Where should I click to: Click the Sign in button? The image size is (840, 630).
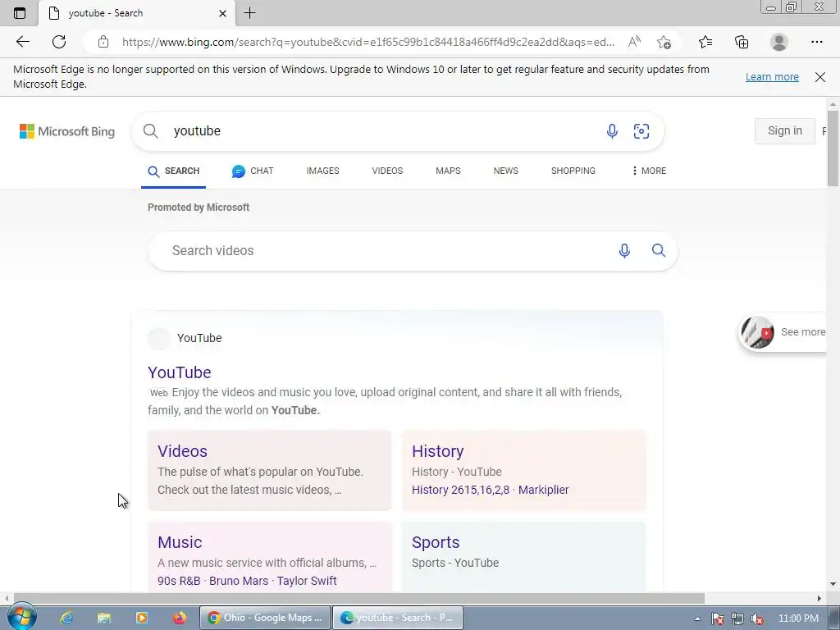785,130
